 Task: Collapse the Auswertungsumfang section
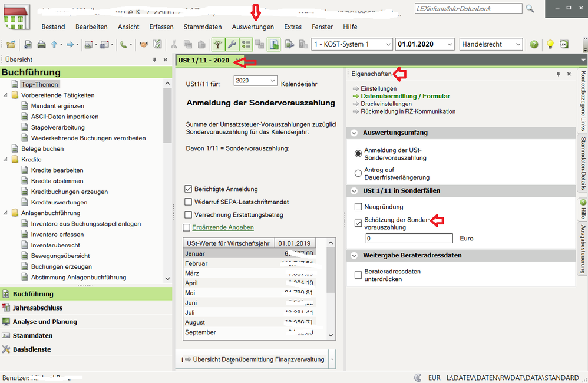pos(354,133)
